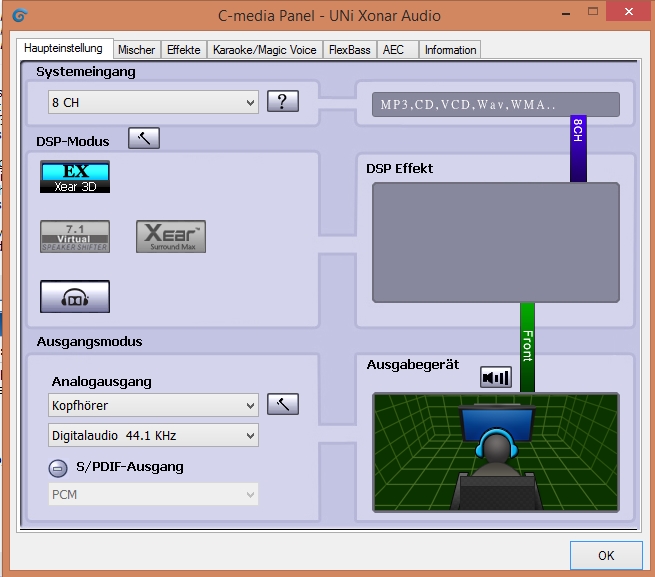
Task: Go to the Karaoke/Magic Voice tab
Action: (x=265, y=50)
